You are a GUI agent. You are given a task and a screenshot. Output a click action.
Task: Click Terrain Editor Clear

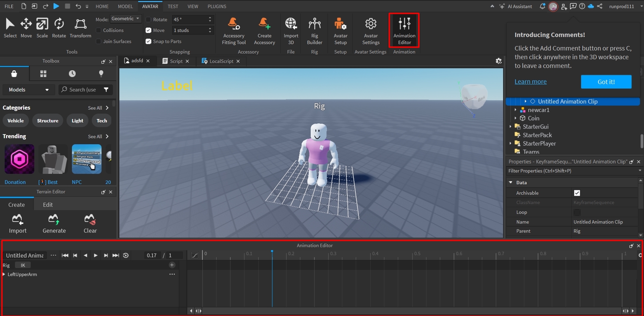90,224
